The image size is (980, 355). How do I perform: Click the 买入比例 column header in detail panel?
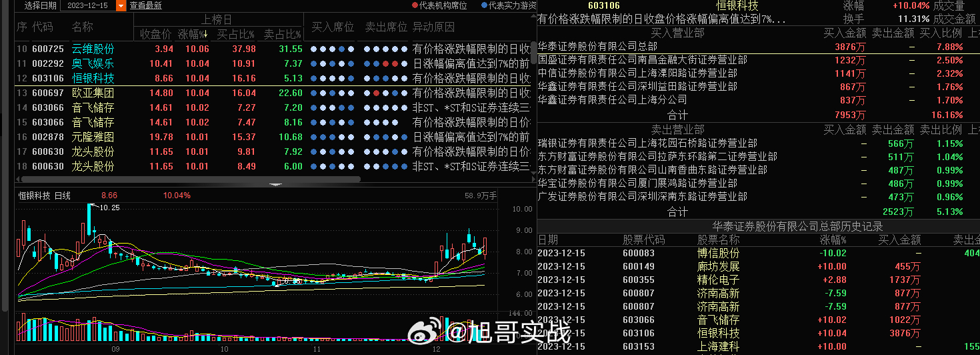tap(941, 32)
